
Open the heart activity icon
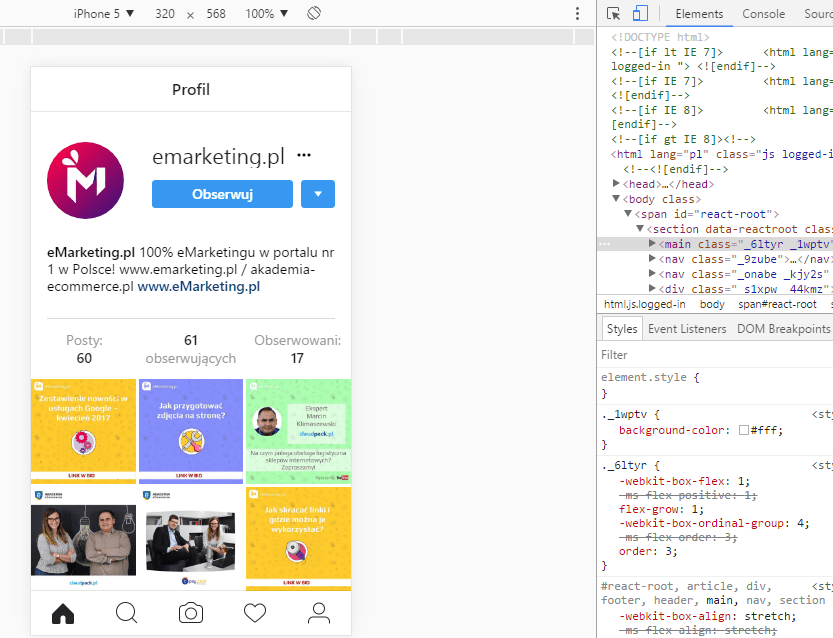pyautogui.click(x=255, y=613)
